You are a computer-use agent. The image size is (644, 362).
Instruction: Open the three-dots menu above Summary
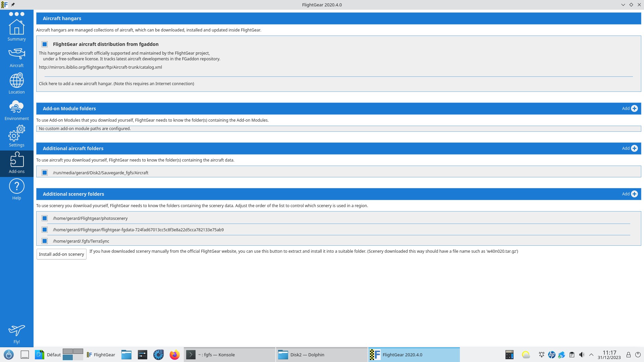click(x=16, y=14)
